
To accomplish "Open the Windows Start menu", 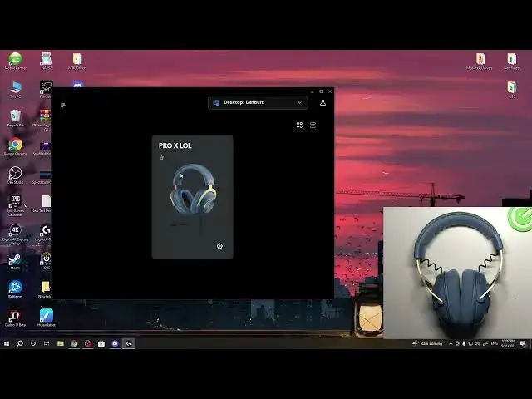I will (7, 343).
